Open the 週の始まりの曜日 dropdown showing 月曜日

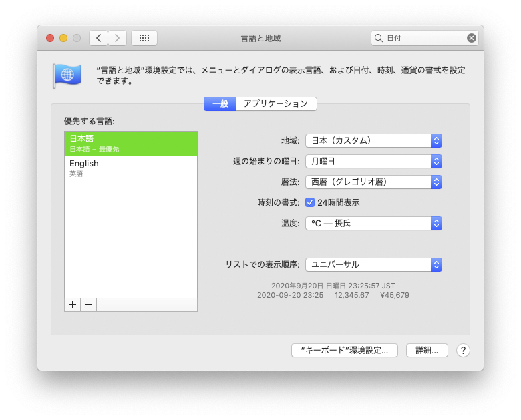[373, 162]
